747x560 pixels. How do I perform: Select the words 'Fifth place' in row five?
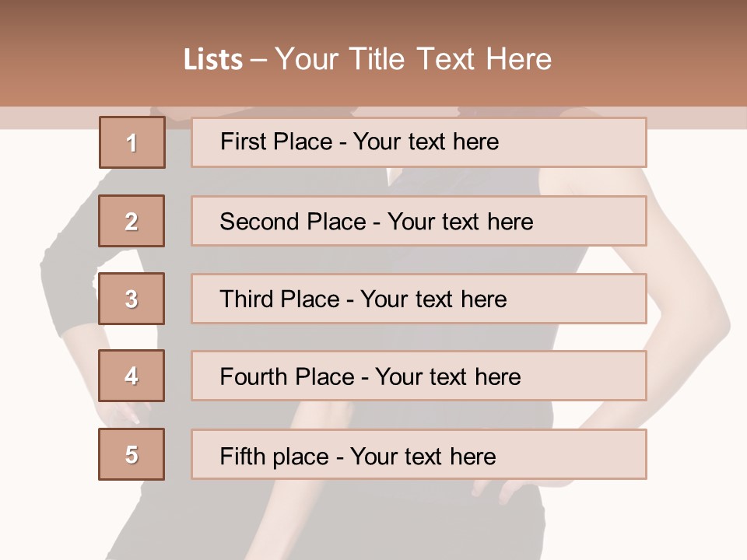(275, 457)
